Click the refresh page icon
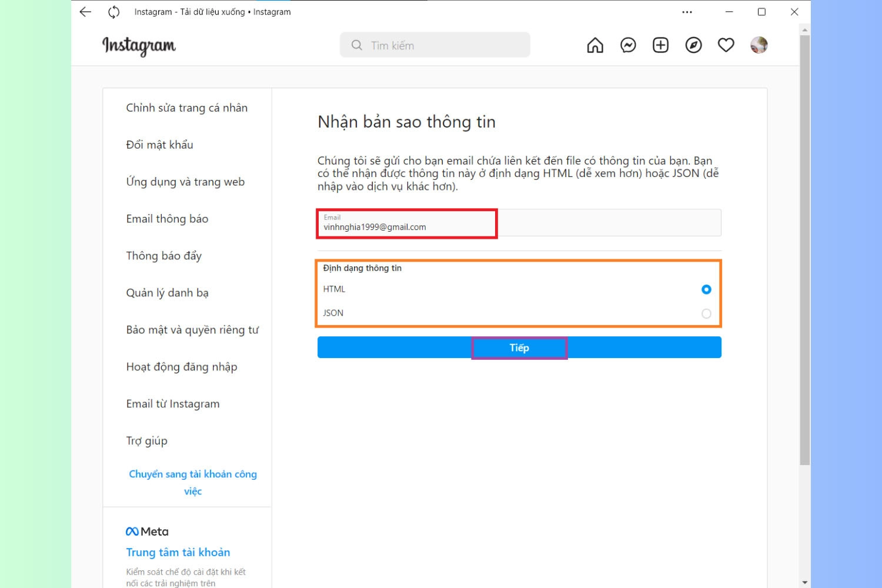 [114, 12]
